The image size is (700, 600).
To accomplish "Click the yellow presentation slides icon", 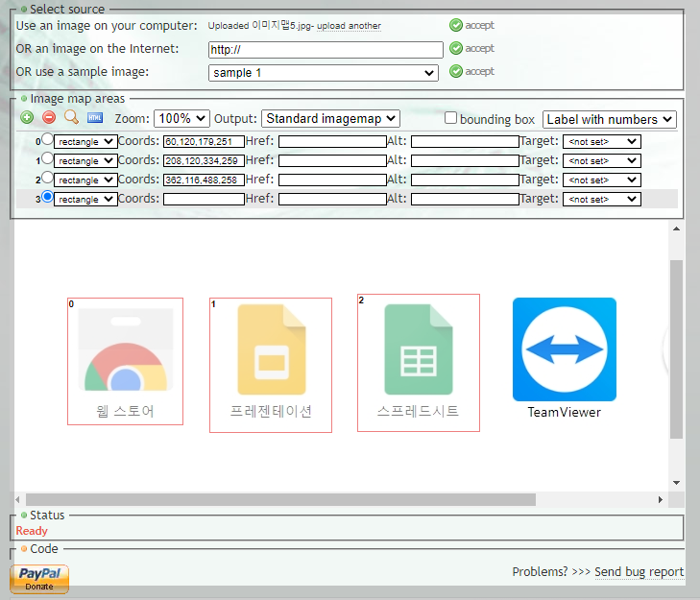I will 272,349.
